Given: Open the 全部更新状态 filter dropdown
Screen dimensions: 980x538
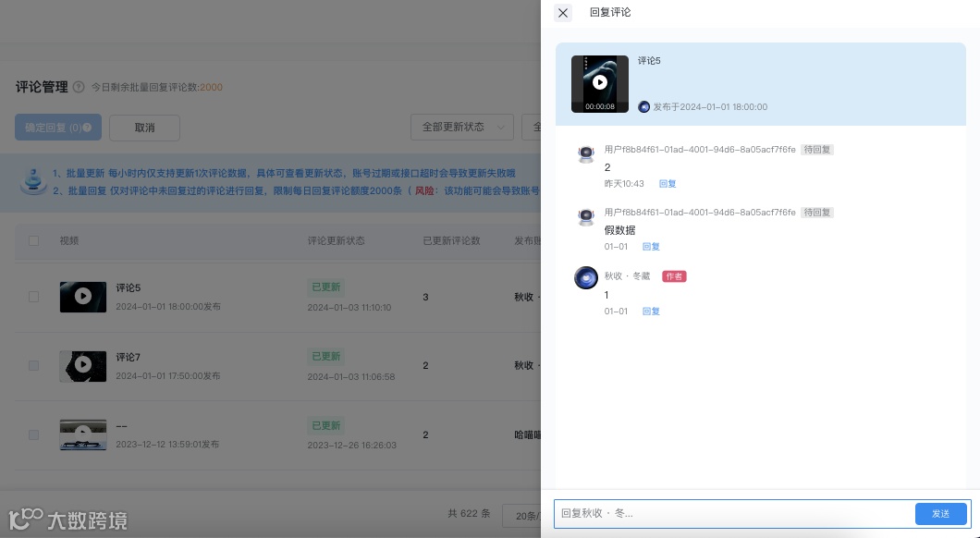Looking at the screenshot, I should pyautogui.click(x=462, y=128).
